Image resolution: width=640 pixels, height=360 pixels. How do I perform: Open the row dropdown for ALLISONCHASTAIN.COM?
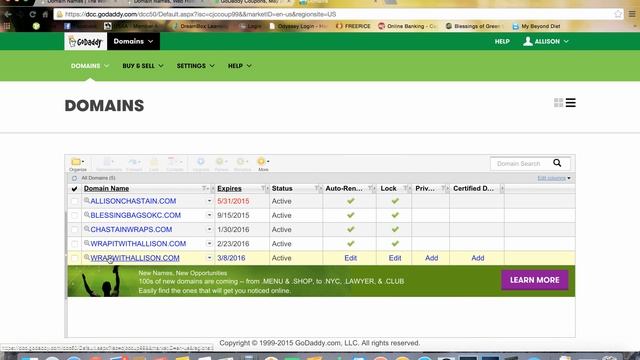[x=209, y=201]
